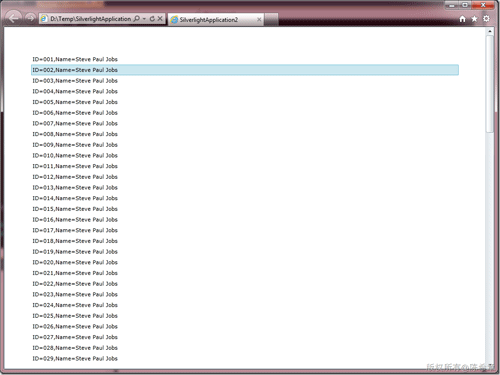Refresh the page with the reload icon
The image size is (500, 375).
(152, 19)
